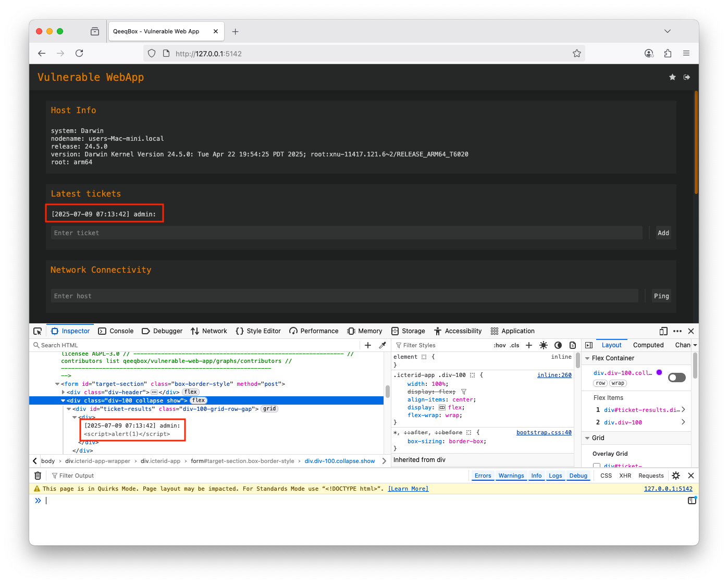
Task: Click the Enter host input field
Action: pyautogui.click(x=344, y=296)
